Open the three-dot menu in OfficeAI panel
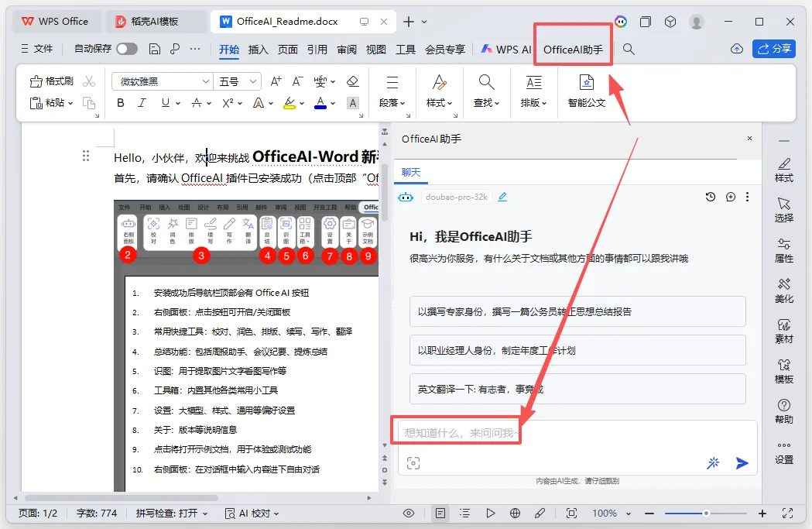This screenshot has height=529, width=812. click(x=747, y=197)
